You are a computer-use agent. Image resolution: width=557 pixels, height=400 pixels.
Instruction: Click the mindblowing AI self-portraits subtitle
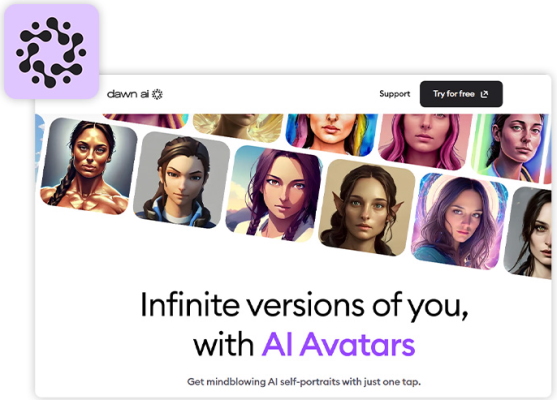304,382
